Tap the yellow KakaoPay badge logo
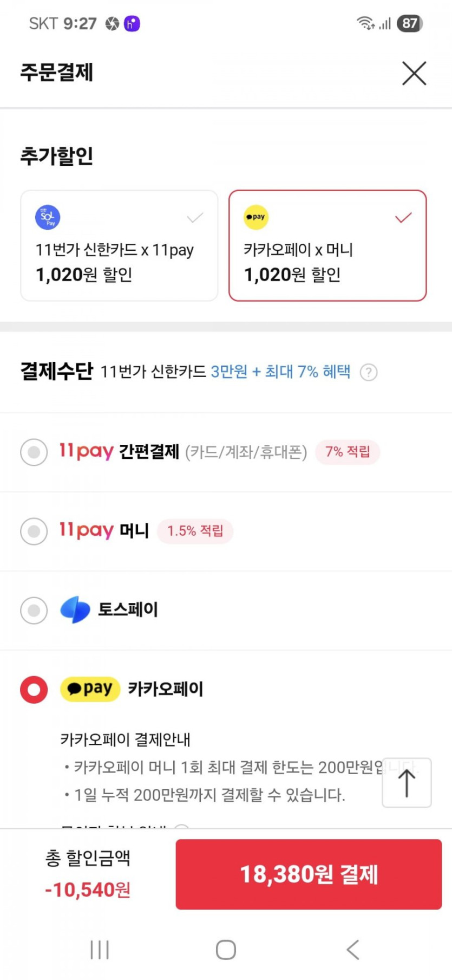 pos(90,689)
